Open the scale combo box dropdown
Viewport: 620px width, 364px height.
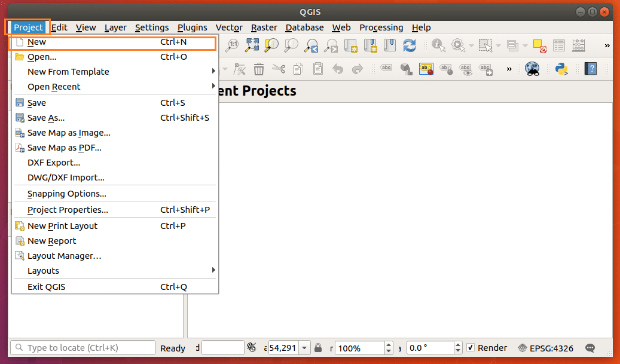pyautogui.click(x=304, y=348)
